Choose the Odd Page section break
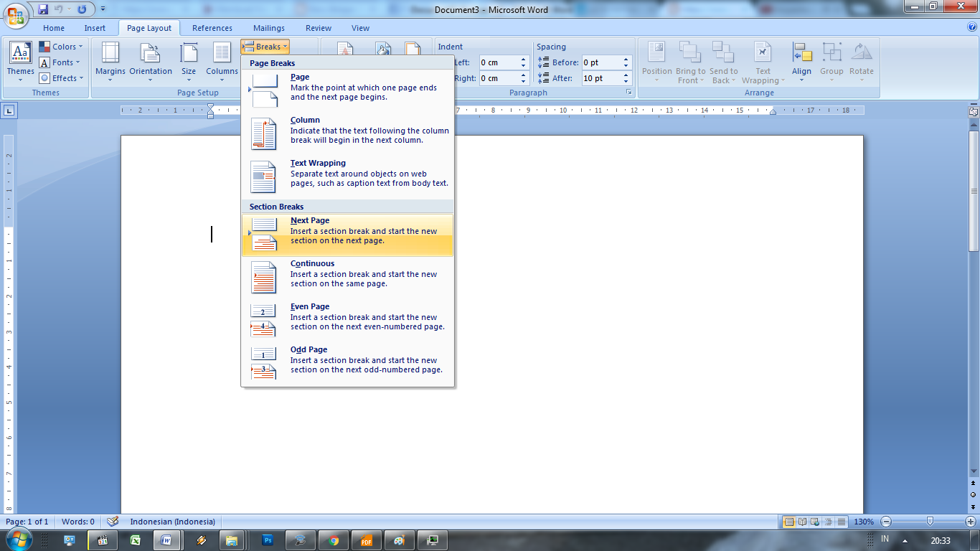 pyautogui.click(x=348, y=364)
